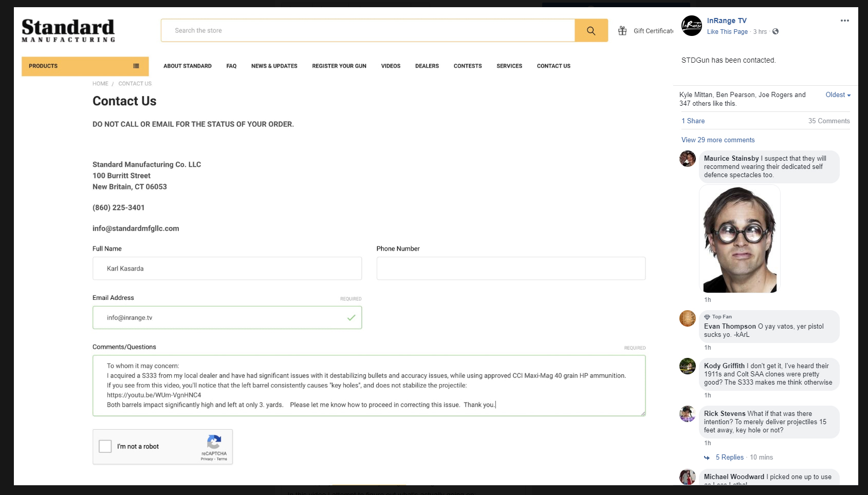Click reCAPTCHA Terms link
Screen dimensions: 868x495
(x=222, y=459)
